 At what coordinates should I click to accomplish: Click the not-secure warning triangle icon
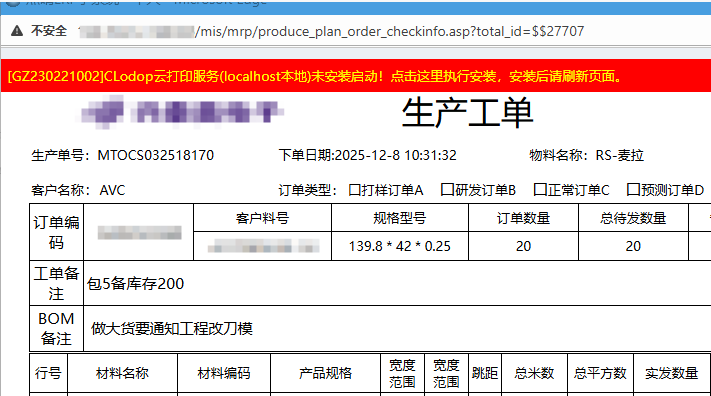17,31
